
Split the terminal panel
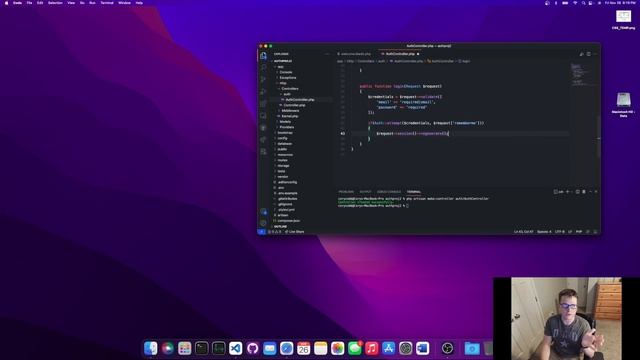pyautogui.click(x=578, y=191)
